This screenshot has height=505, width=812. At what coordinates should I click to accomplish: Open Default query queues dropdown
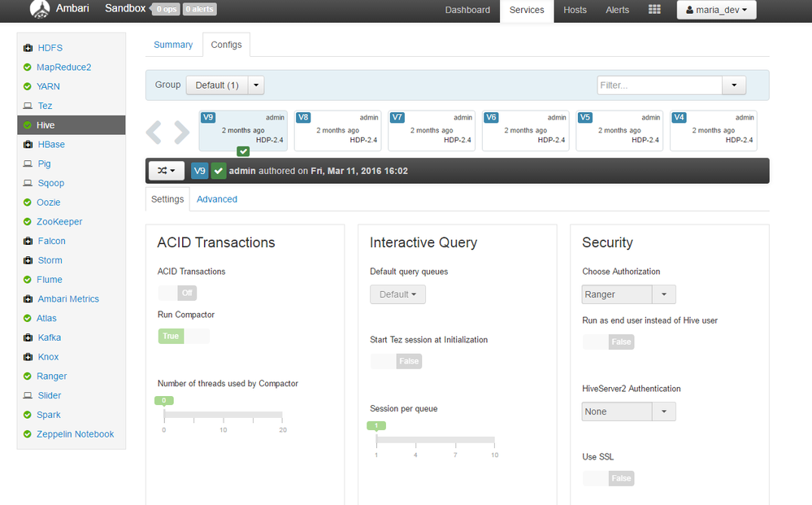(x=397, y=294)
